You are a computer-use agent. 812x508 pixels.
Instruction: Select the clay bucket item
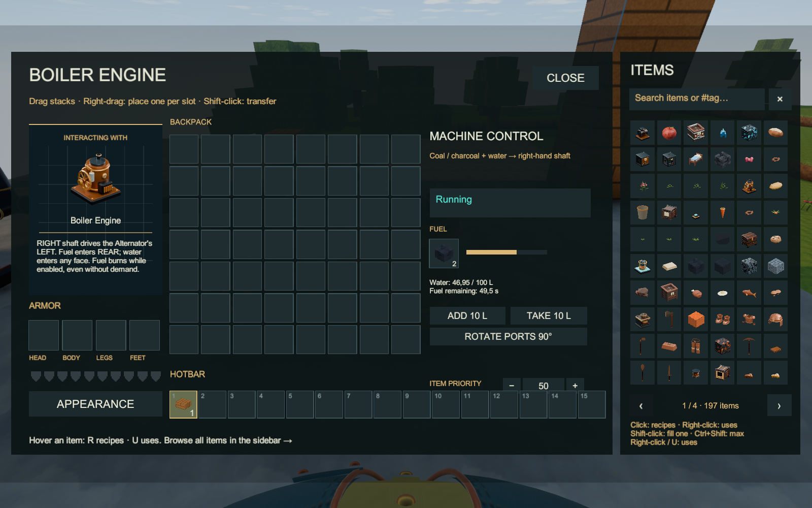[642, 212]
